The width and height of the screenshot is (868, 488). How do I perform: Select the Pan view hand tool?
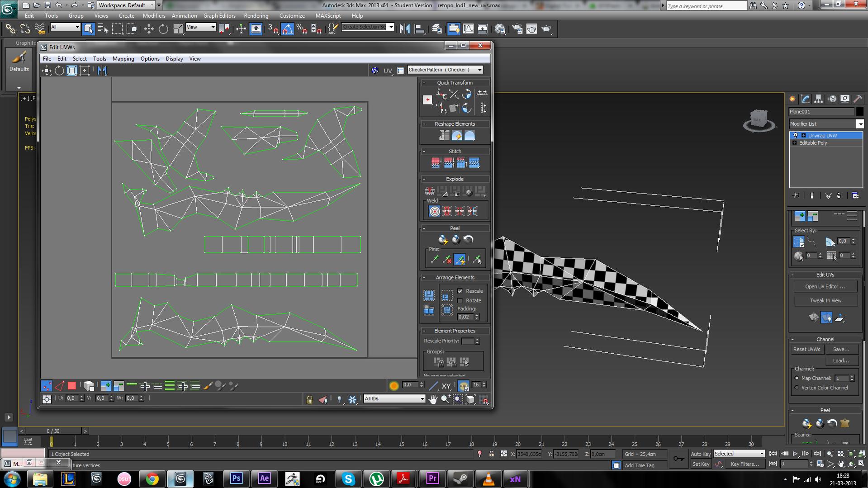(433, 399)
